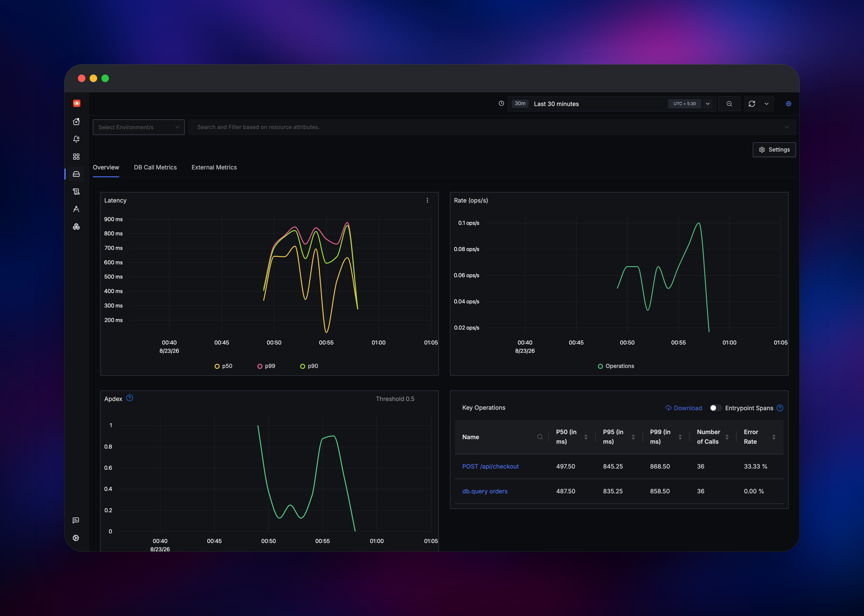Sort by Number of Calls arrows
The height and width of the screenshot is (616, 864).
tap(727, 437)
